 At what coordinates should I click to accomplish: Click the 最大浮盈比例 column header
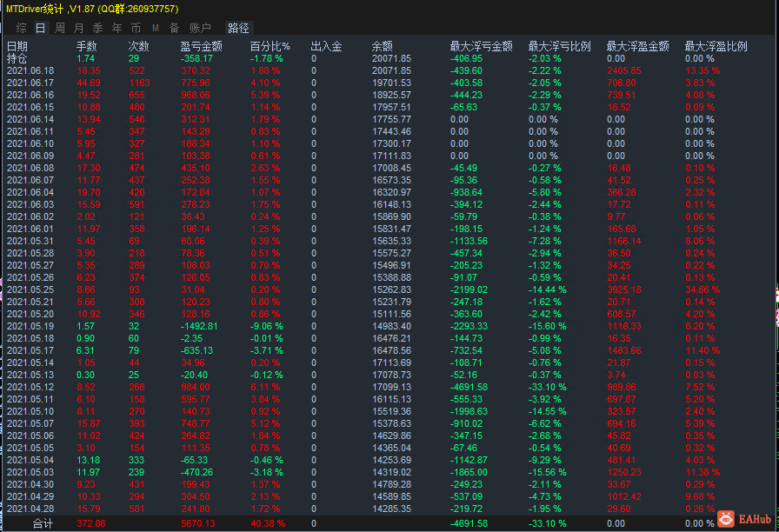[x=716, y=47]
